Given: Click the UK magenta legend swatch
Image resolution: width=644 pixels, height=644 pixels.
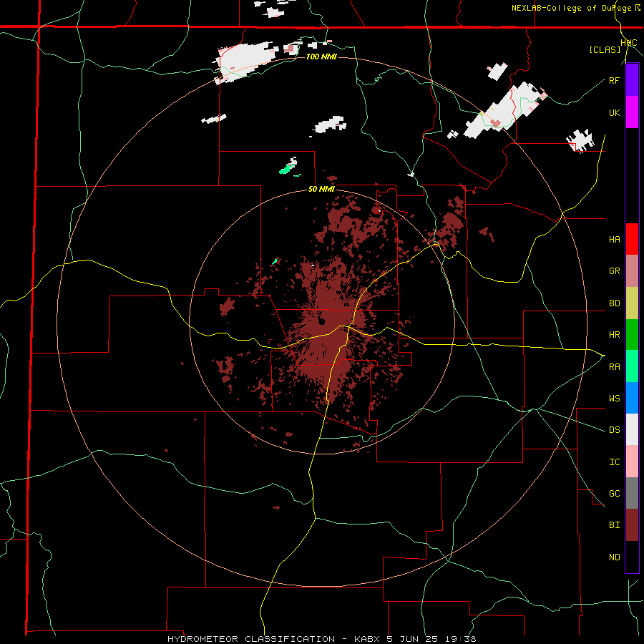Looking at the screenshot, I should click(x=632, y=112).
